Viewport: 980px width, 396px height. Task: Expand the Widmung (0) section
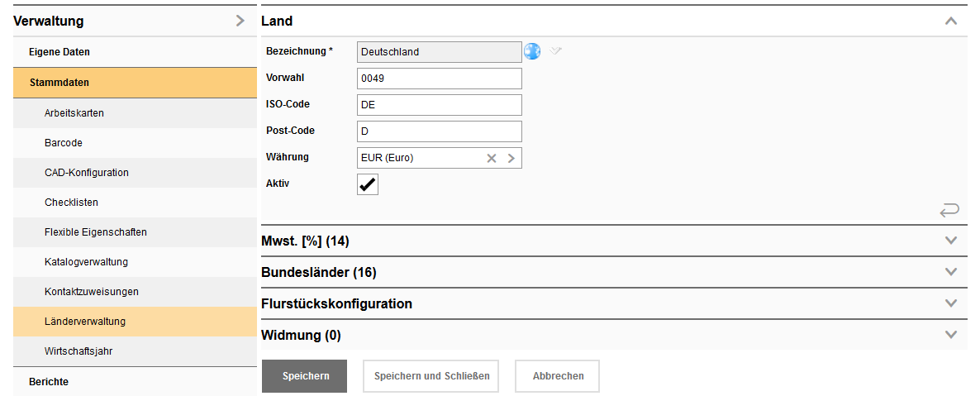pyautogui.click(x=951, y=335)
